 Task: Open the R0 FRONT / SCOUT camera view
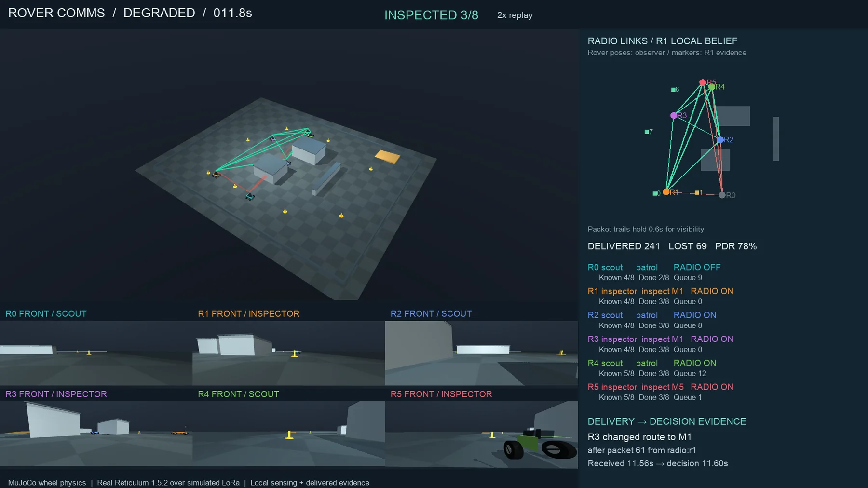[96, 353]
